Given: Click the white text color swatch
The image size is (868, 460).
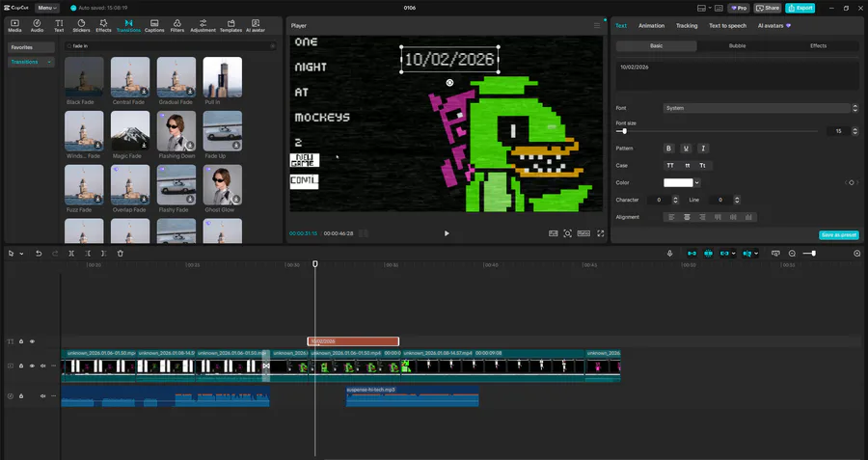Looking at the screenshot, I should [678, 182].
